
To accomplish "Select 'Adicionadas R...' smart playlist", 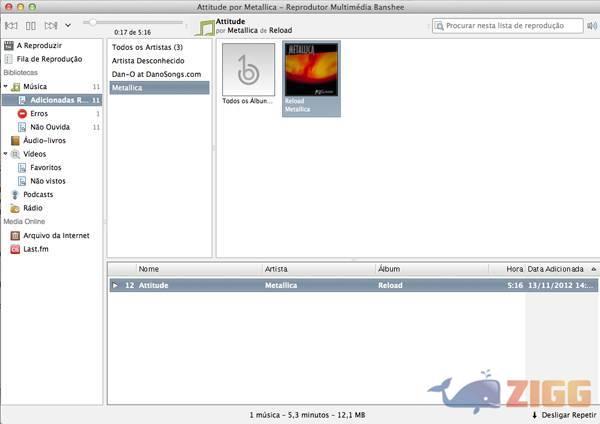I will tap(52, 100).
